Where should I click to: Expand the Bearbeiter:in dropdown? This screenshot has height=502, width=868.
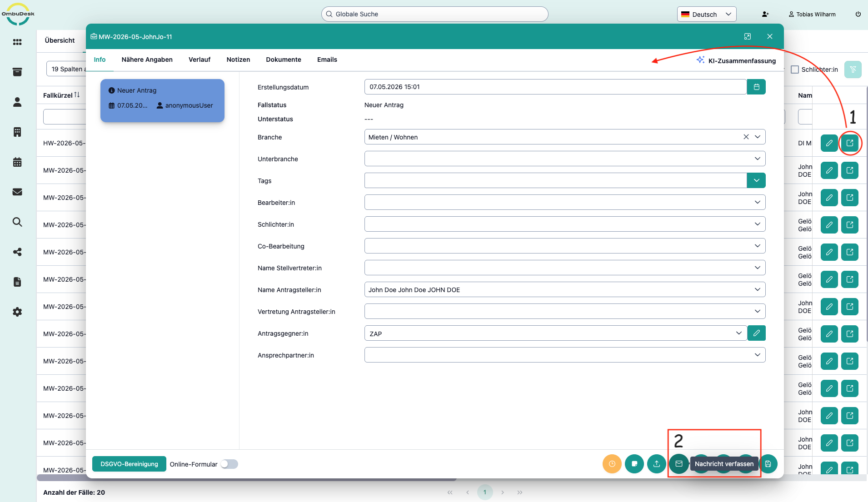point(757,202)
